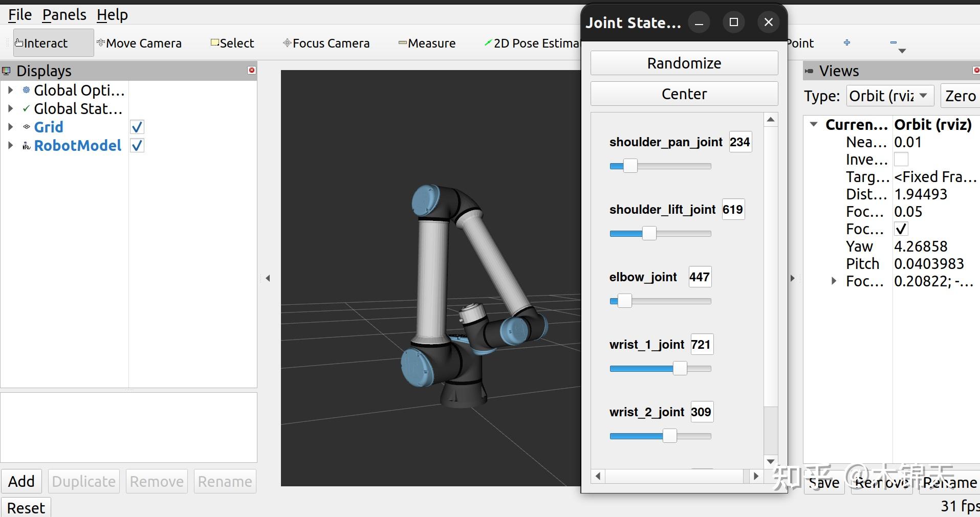Toggle the Focal shape checkbox in Views

point(901,229)
